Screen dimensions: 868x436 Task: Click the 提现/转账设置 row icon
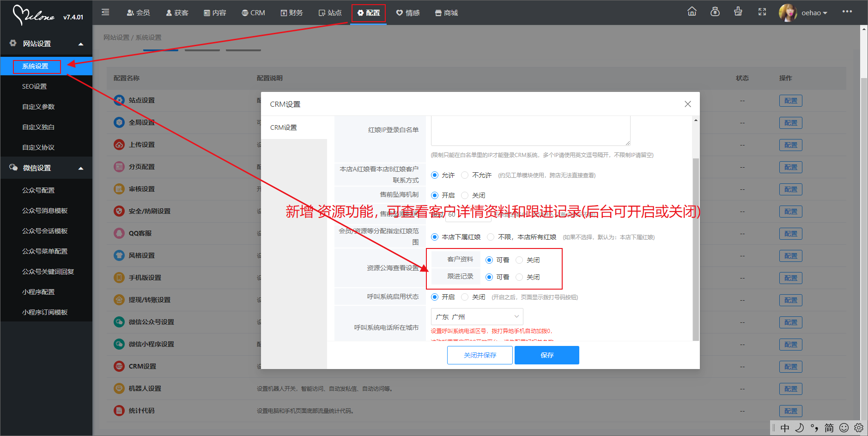coord(119,300)
